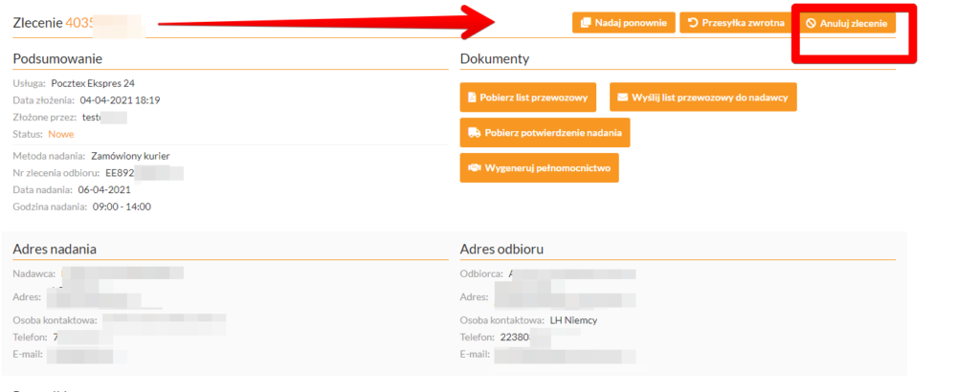Image resolution: width=980 pixels, height=392 pixels.
Task: Click the LH Niemcy contact person text
Action: (573, 320)
